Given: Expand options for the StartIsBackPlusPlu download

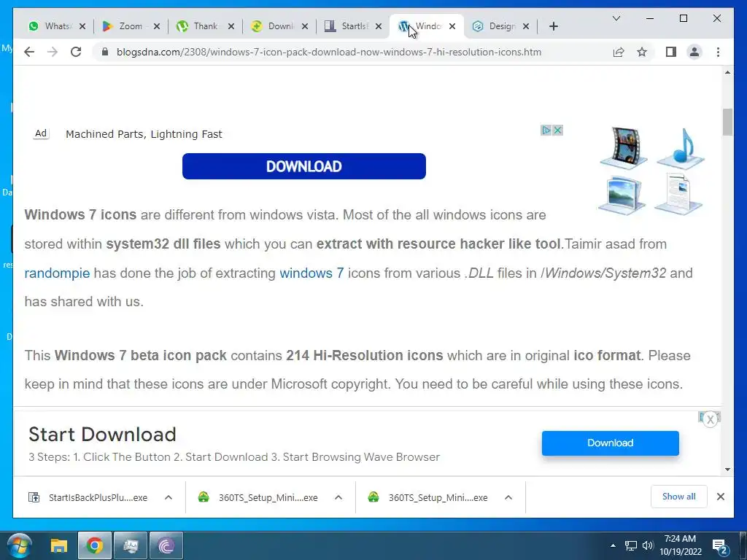Looking at the screenshot, I should point(169,497).
